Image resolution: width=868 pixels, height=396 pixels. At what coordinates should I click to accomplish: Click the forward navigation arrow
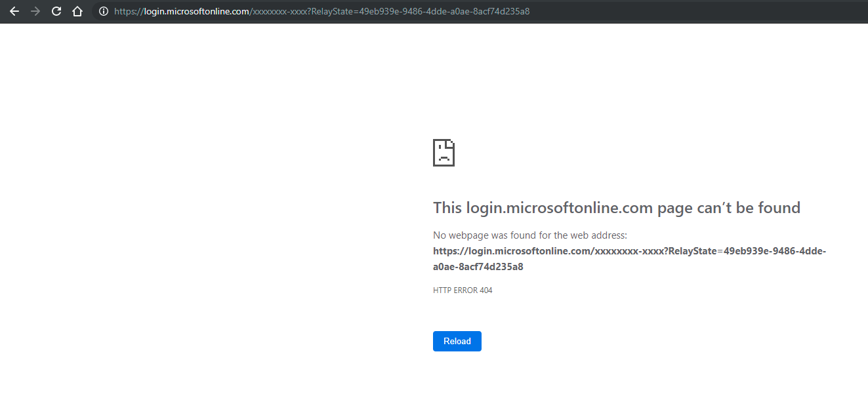pyautogui.click(x=35, y=11)
